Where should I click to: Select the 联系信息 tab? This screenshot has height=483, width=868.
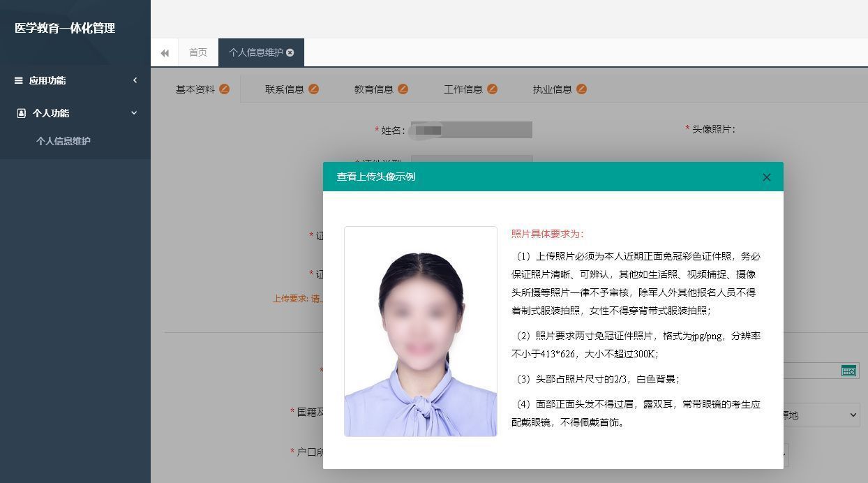(284, 89)
